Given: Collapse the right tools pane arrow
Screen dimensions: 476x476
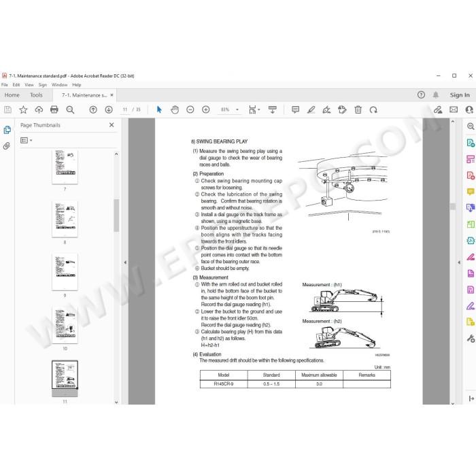Looking at the screenshot, I should (459, 262).
